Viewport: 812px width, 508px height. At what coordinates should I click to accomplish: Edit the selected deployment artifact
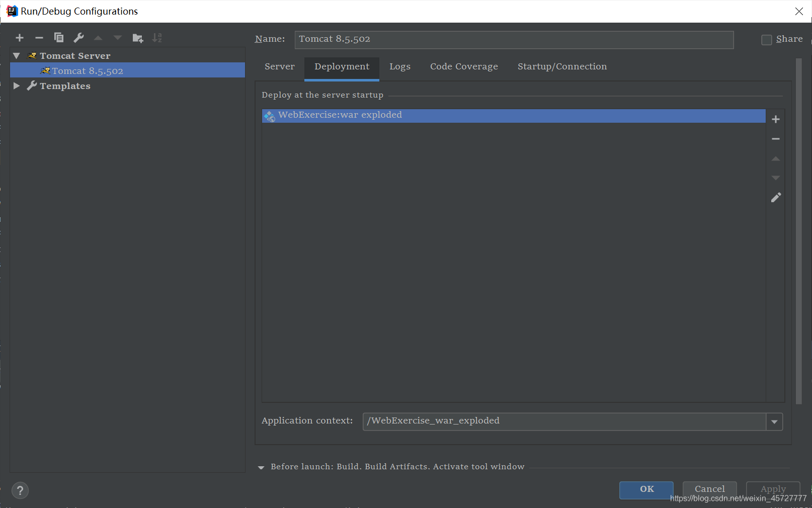[x=775, y=197]
